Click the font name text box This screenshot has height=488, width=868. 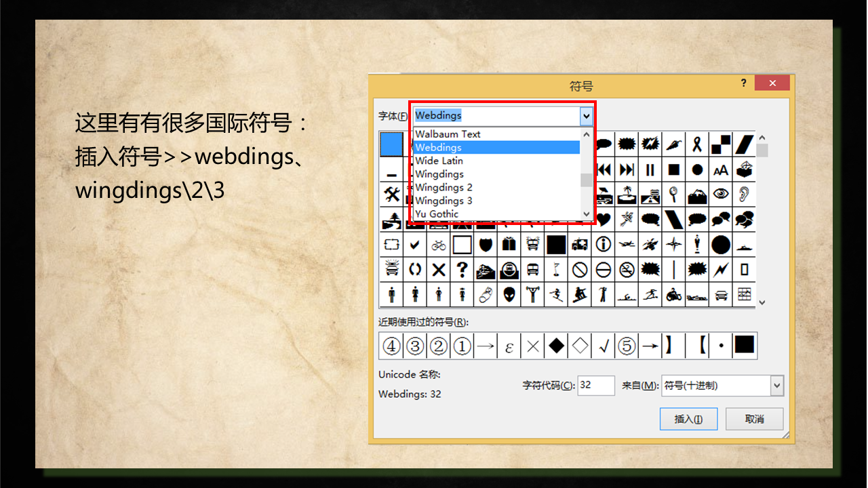[x=496, y=116]
